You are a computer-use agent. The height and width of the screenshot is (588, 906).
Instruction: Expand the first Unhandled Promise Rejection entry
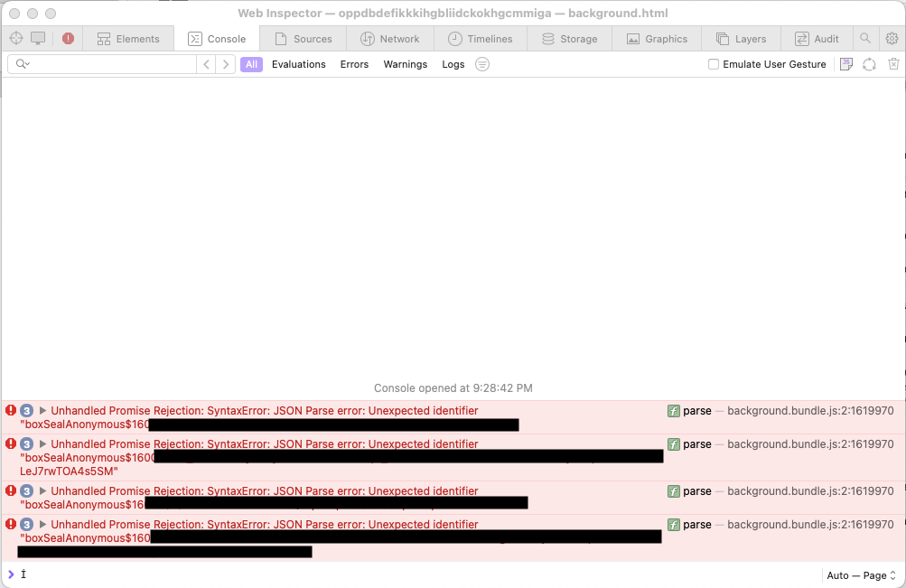click(42, 411)
